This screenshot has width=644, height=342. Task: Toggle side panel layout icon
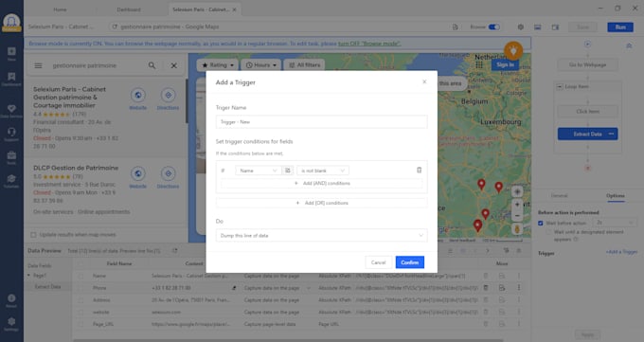tap(555, 27)
